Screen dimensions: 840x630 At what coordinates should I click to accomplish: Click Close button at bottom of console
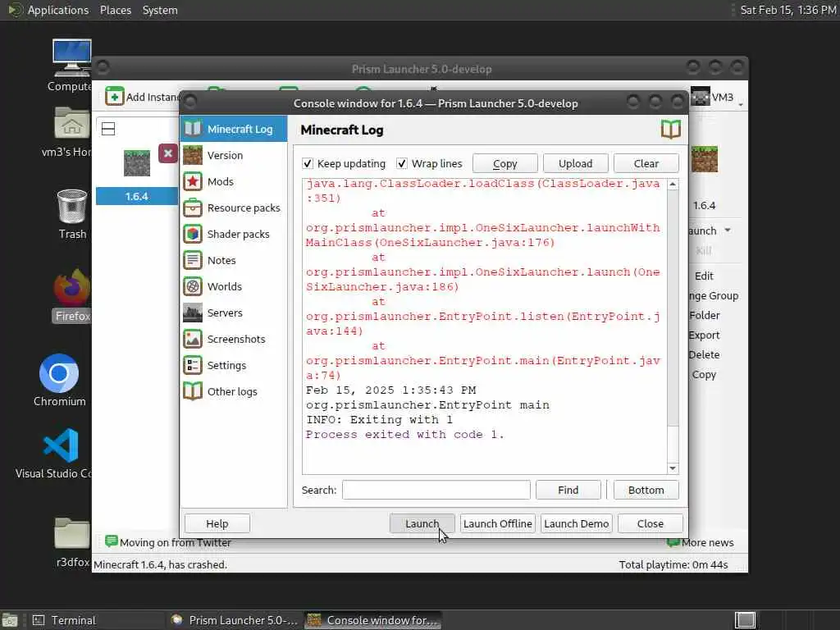pos(651,523)
